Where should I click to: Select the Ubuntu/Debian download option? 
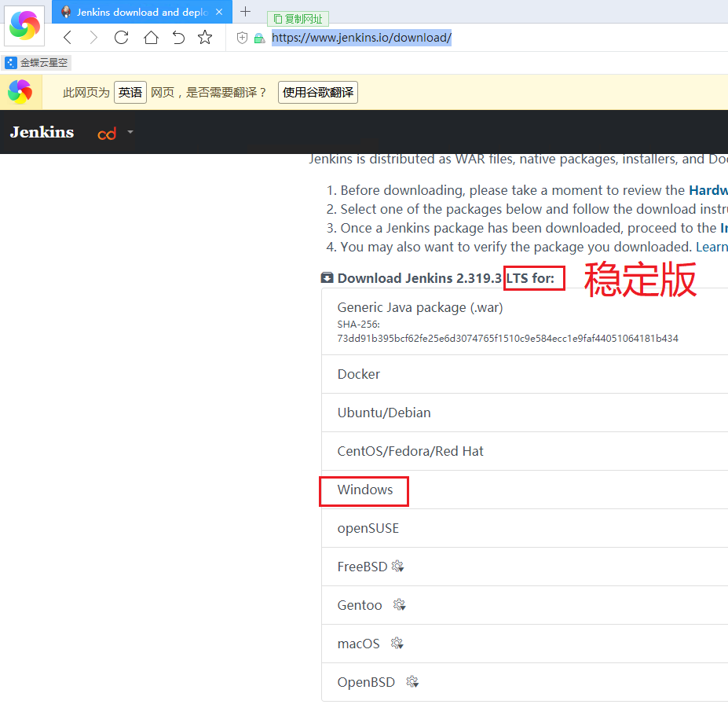click(x=525, y=413)
